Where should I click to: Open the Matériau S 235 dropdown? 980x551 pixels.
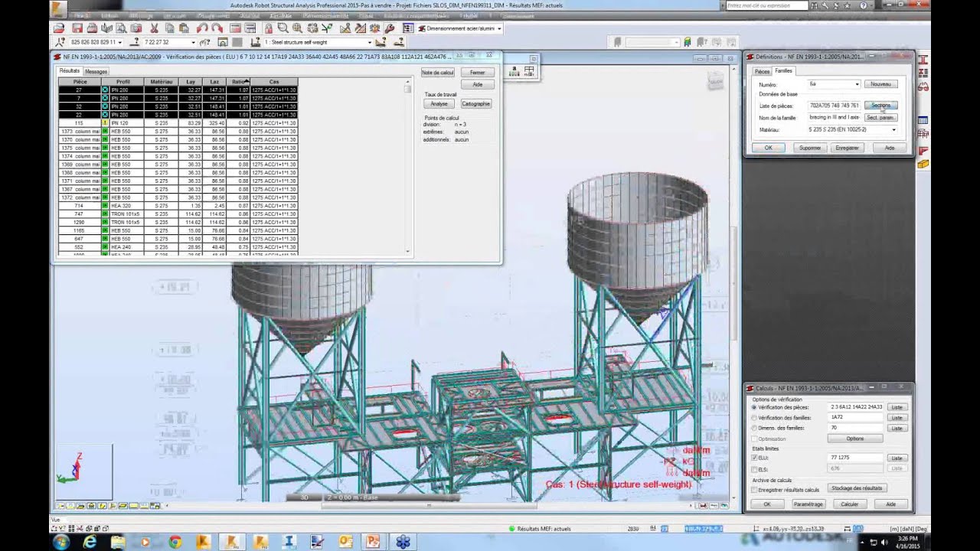(x=893, y=130)
